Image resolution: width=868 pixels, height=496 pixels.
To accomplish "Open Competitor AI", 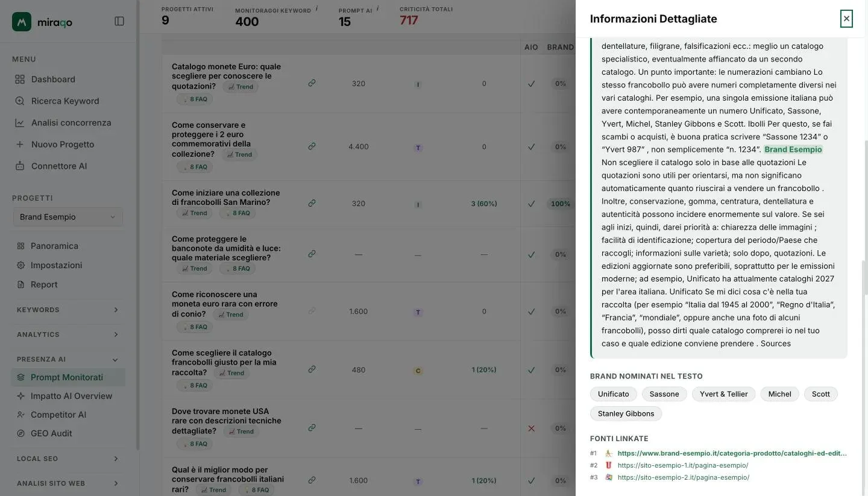I will click(x=58, y=415).
